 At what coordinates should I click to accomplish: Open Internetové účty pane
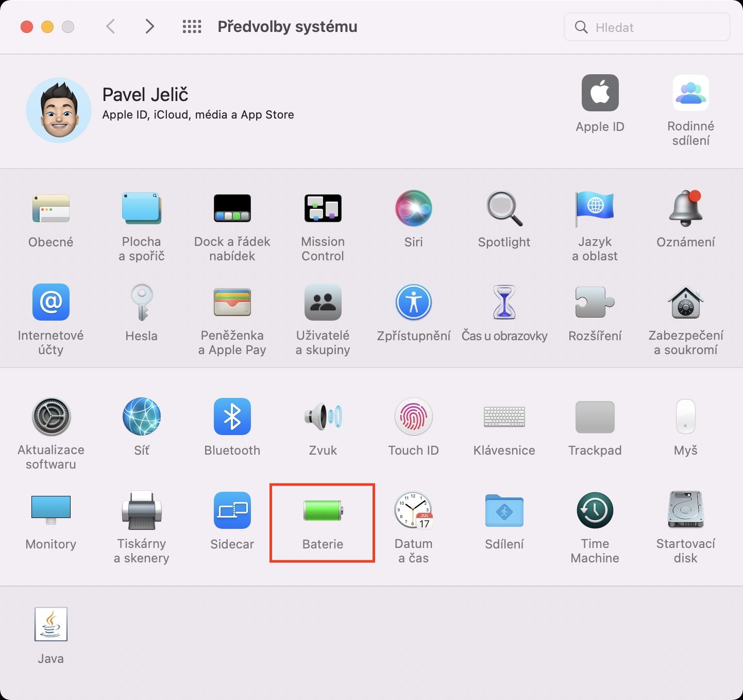[x=51, y=302]
